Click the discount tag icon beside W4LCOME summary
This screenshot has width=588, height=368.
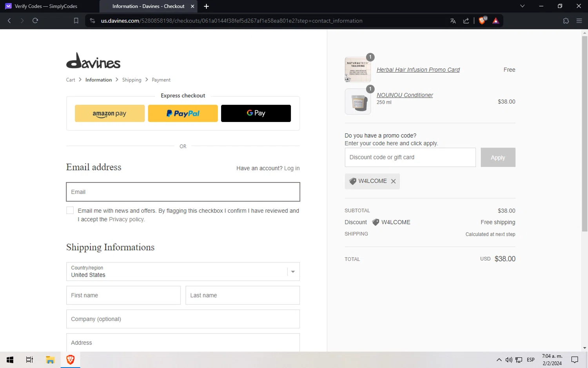click(376, 222)
